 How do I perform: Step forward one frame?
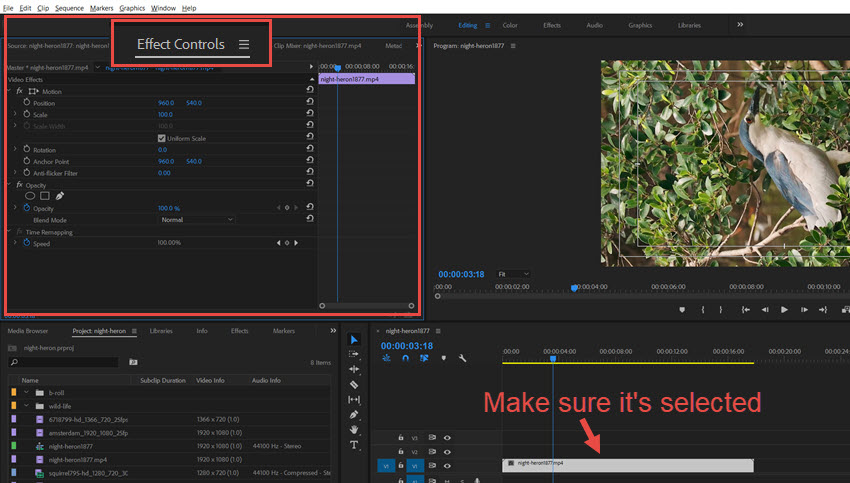(804, 310)
